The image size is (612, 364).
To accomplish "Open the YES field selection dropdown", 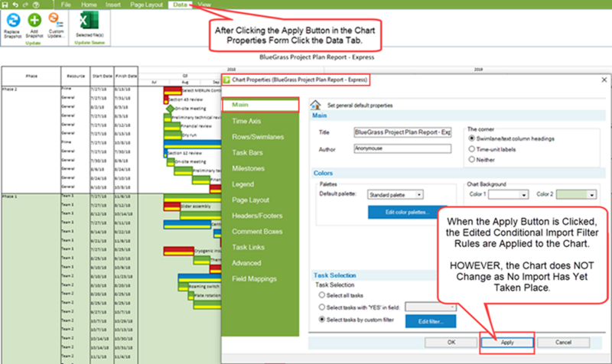I will 431,307.
